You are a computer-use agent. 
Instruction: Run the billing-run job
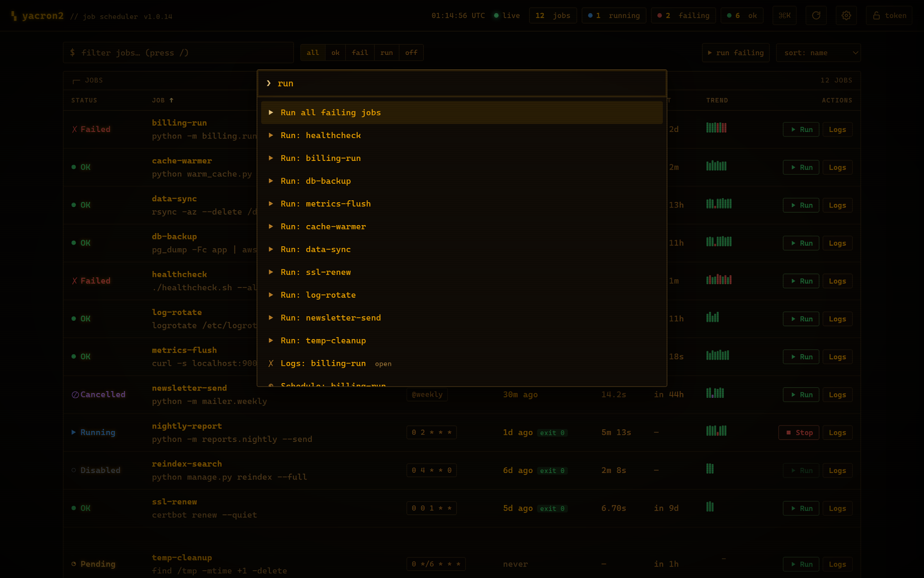click(801, 130)
